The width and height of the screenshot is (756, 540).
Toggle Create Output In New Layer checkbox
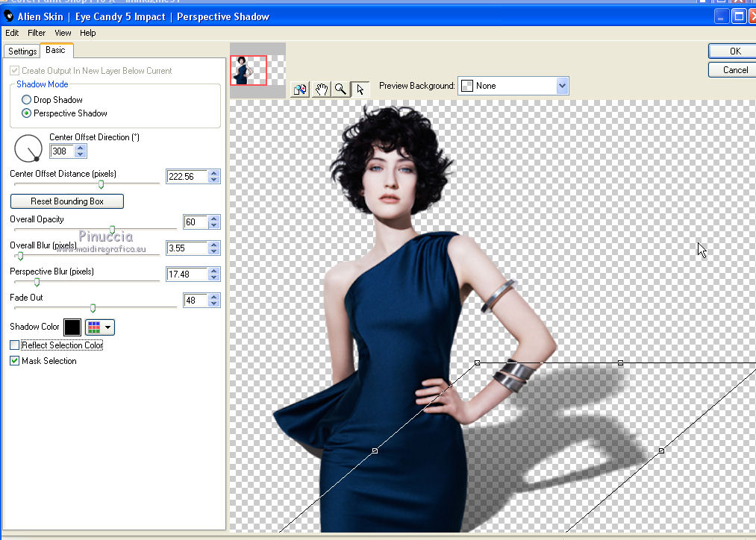(x=14, y=71)
